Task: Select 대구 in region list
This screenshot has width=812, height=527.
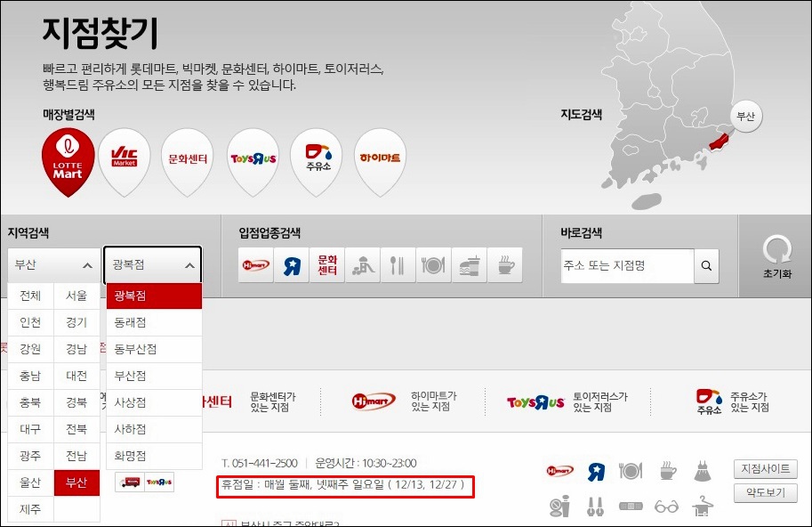Action: (30, 429)
